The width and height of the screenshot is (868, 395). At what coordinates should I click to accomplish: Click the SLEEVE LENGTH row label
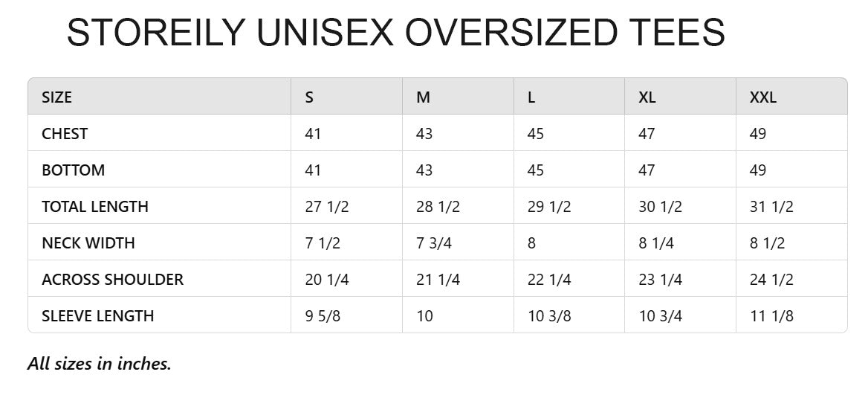(x=98, y=316)
